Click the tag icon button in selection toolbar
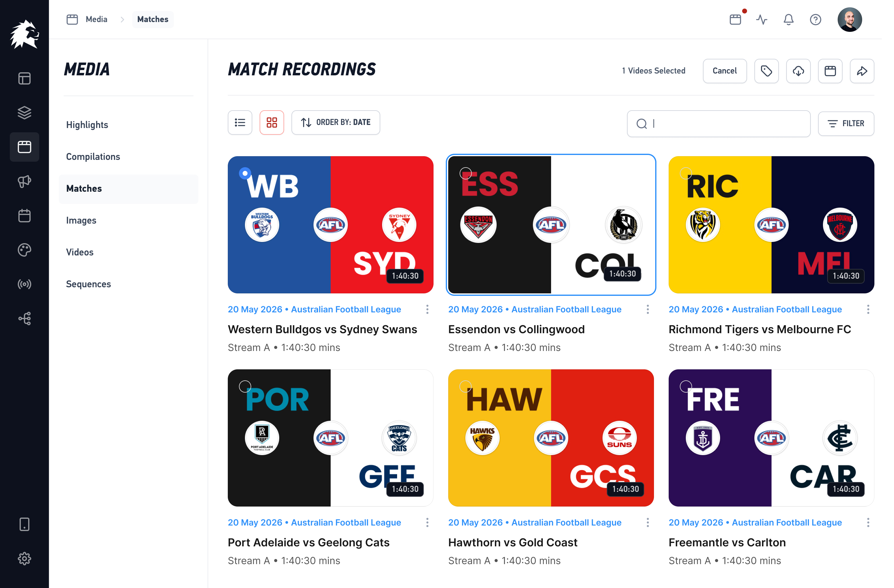The width and height of the screenshot is (894, 588). 766,71
